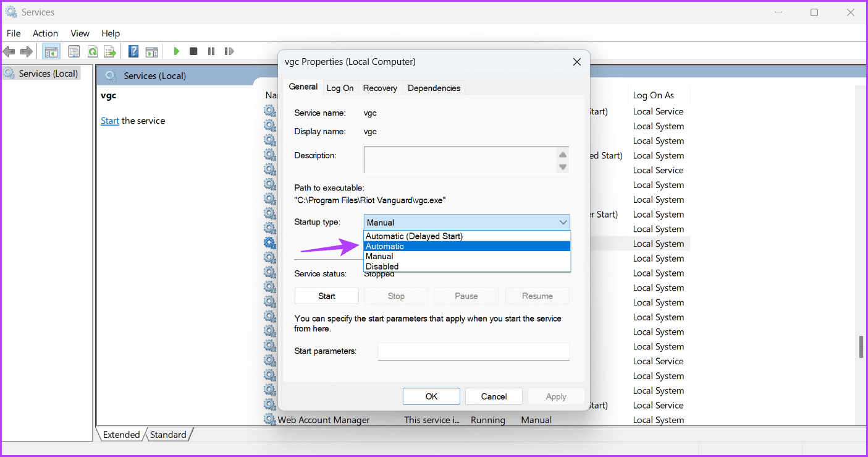This screenshot has height=457, width=868.
Task: Click Running status in Web Account Manager row
Action: tap(488, 420)
